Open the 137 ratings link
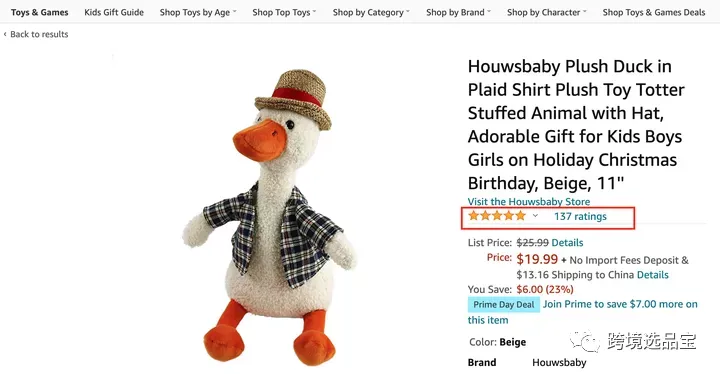The height and width of the screenshot is (374, 720). click(580, 216)
